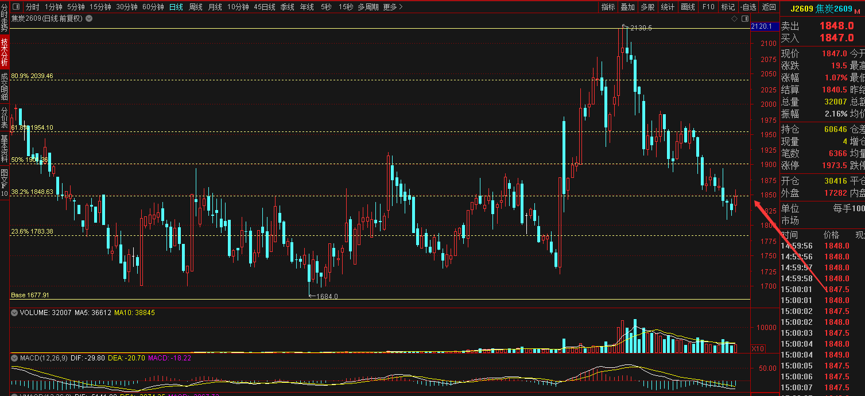Click the 开仓 value 30416
Image resolution: width=865 pixels, height=396 pixels.
pyautogui.click(x=836, y=181)
